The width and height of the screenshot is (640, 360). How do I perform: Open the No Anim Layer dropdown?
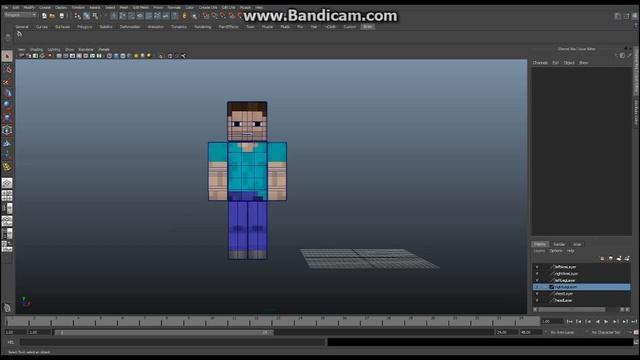coord(562,332)
